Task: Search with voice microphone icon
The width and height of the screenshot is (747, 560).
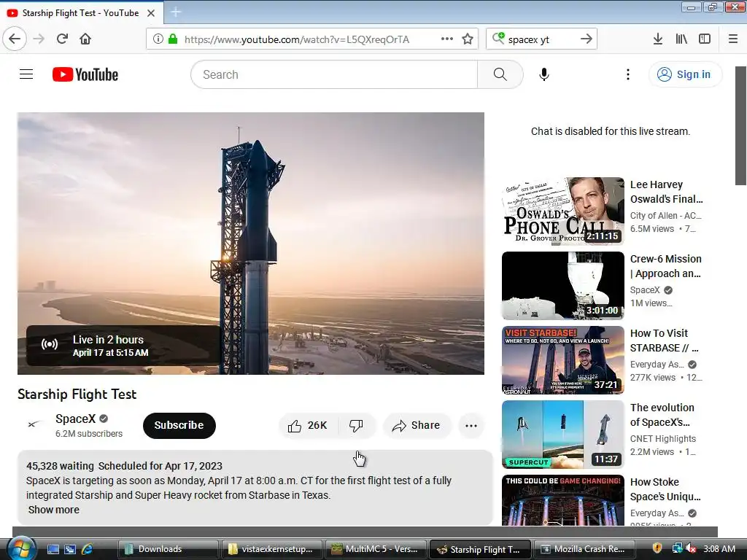Action: (544, 74)
